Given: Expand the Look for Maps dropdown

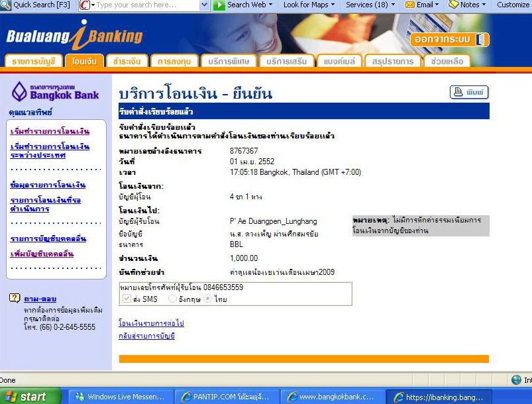Looking at the screenshot, I should [333, 5].
